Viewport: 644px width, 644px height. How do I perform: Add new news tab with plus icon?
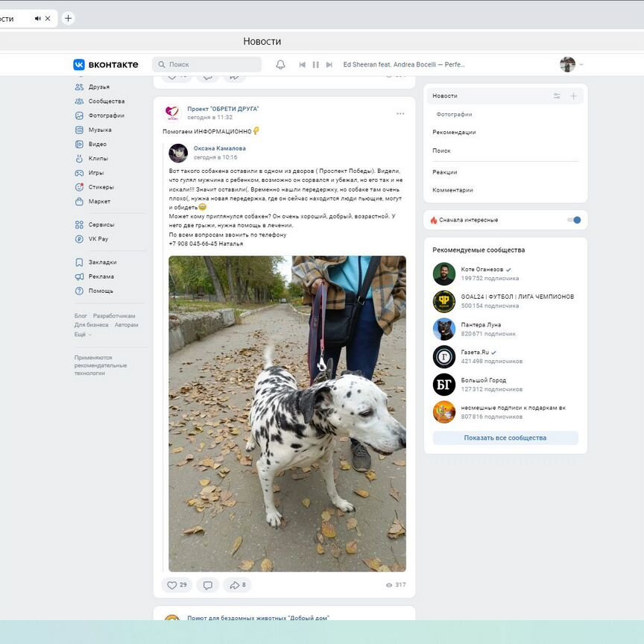[x=573, y=96]
